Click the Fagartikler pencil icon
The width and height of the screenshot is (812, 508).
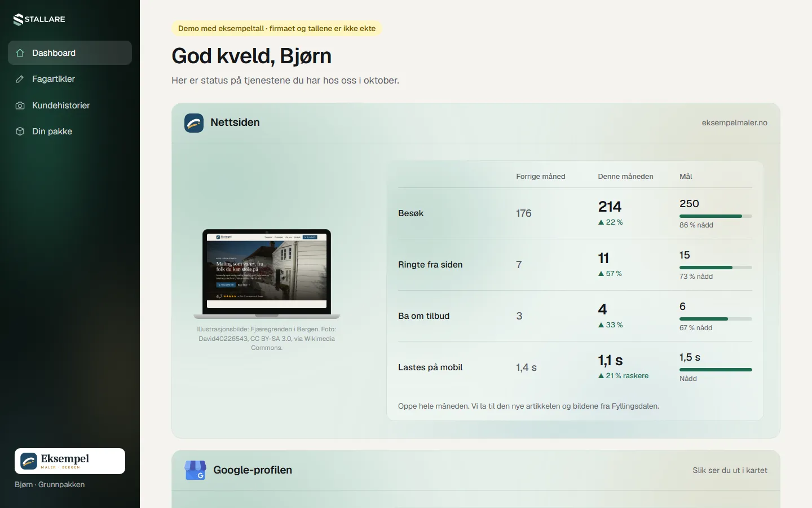tap(20, 79)
